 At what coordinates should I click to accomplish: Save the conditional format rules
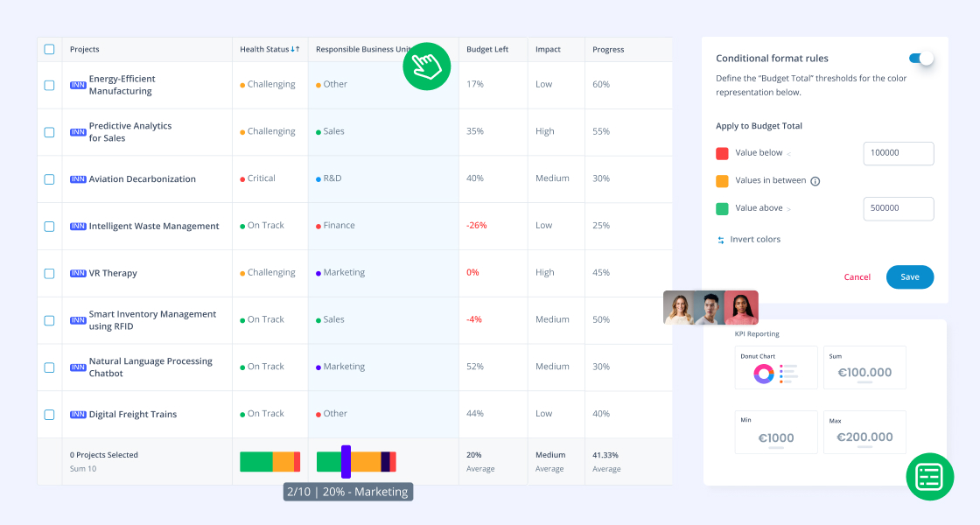coord(909,277)
